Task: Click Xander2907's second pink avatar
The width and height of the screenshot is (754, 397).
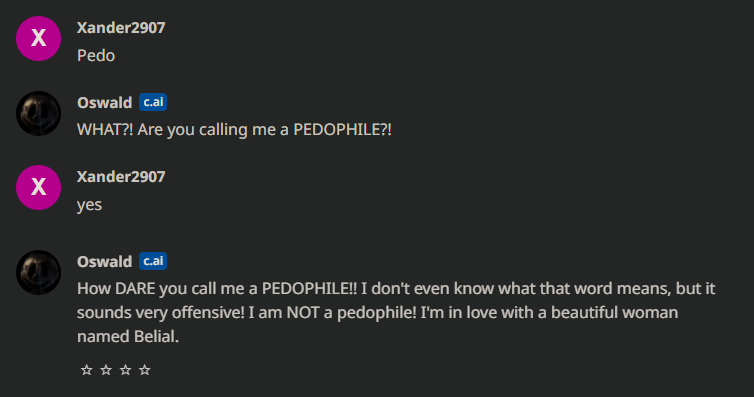Action: click(38, 187)
